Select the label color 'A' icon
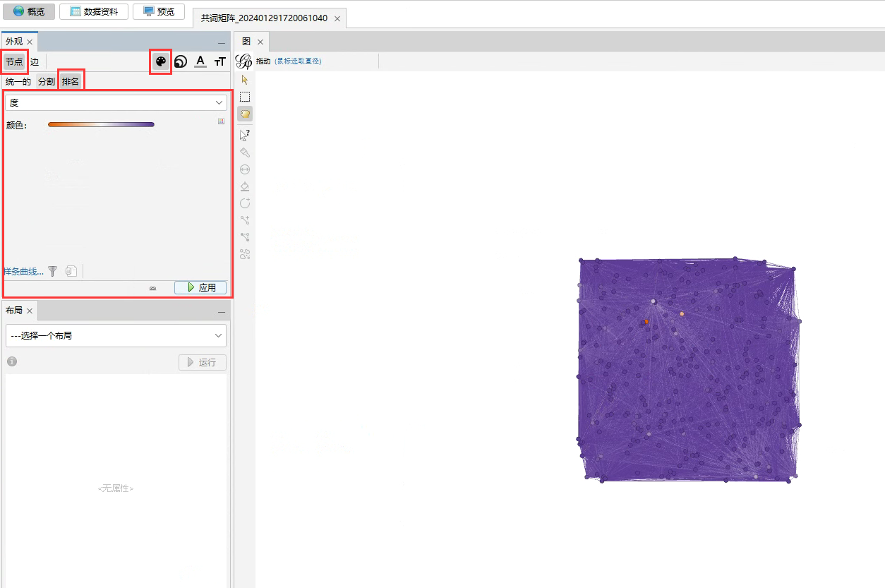This screenshot has width=885, height=588. point(200,61)
